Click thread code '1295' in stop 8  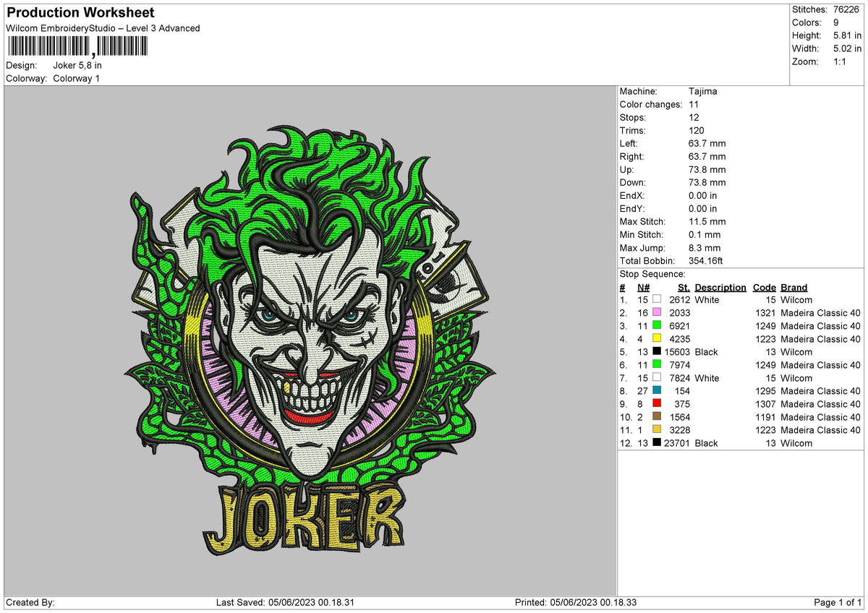pyautogui.click(x=765, y=391)
